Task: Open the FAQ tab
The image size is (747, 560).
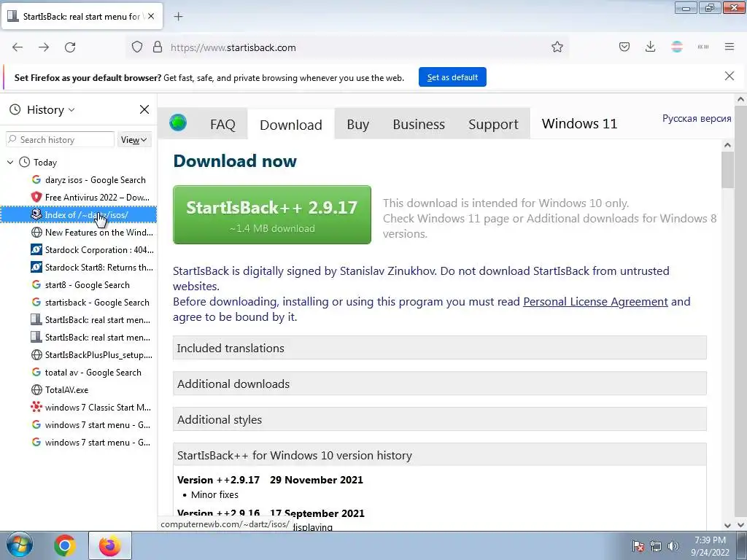Action: (x=222, y=124)
